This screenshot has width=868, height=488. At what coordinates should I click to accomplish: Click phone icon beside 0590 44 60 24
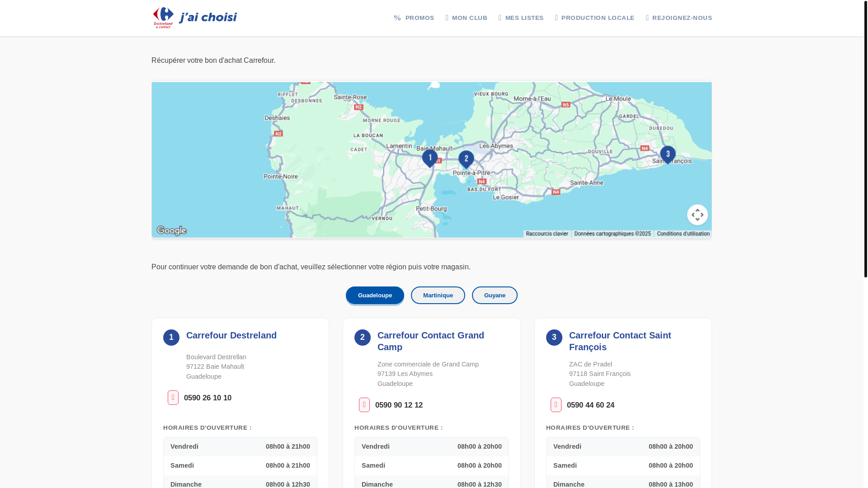(556, 405)
